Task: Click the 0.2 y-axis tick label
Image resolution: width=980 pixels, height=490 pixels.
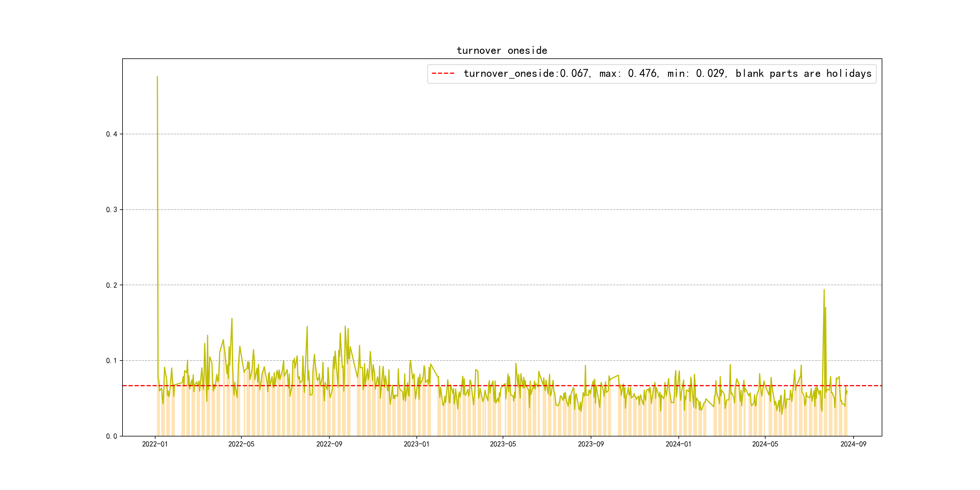Action: [x=112, y=285]
